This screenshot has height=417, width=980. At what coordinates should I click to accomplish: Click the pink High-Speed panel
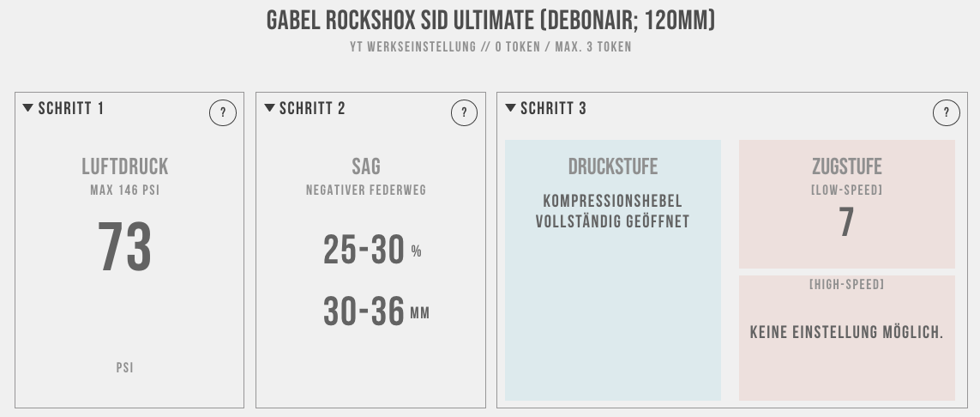click(x=847, y=337)
